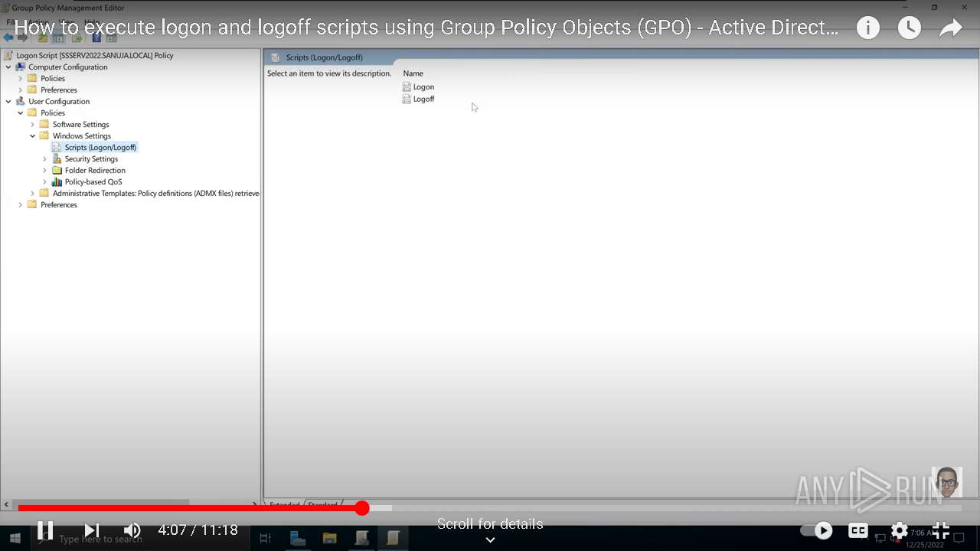Open video info card icon
Viewport: 980px width, 551px height.
(867, 28)
